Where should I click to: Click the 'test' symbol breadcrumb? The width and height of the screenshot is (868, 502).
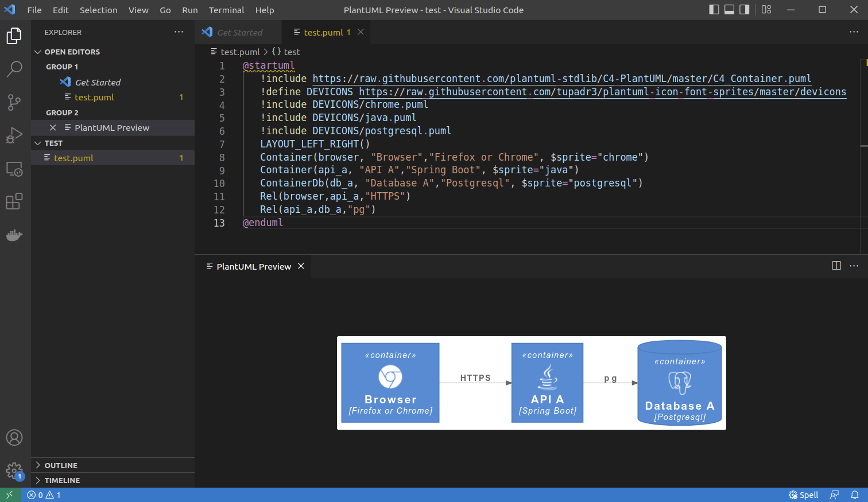286,52
